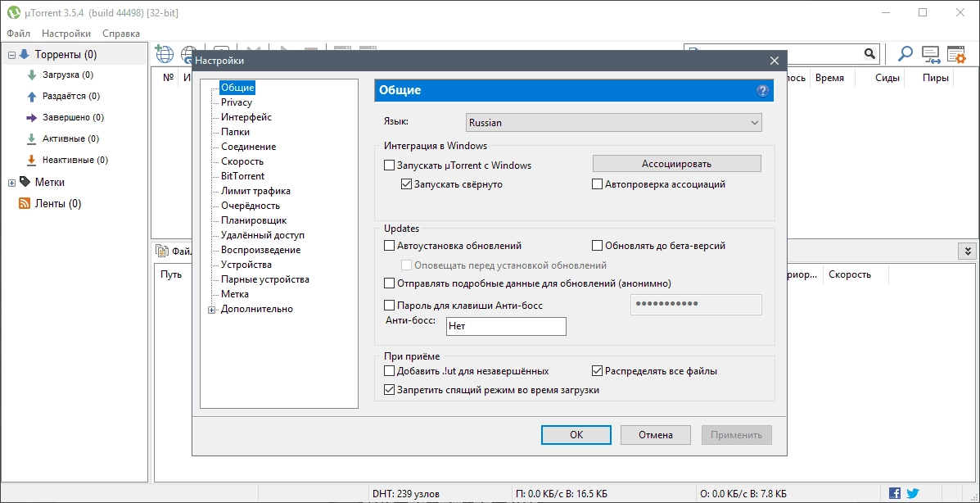The width and height of the screenshot is (980, 503).
Task: Select Очерёдность in settings tree
Action: click(250, 205)
